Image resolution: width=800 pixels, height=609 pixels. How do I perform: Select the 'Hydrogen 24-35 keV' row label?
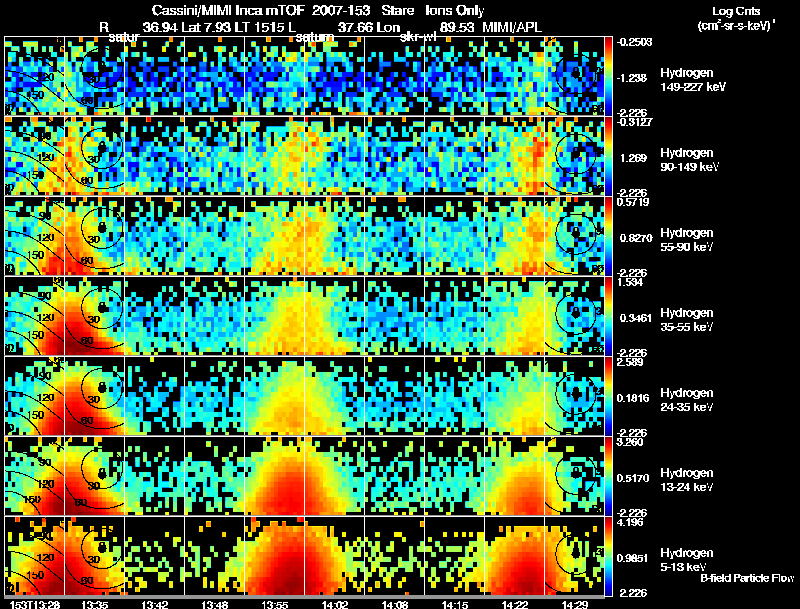point(687,400)
